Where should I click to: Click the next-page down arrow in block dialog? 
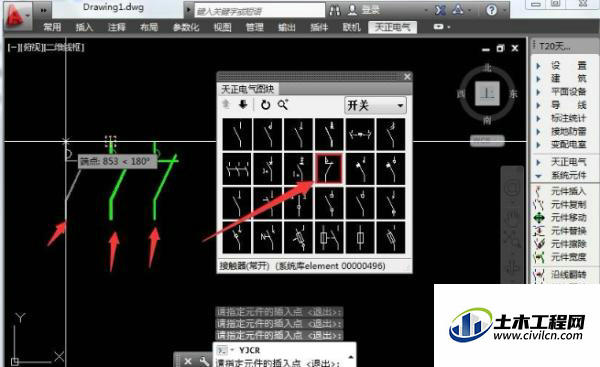tap(243, 104)
